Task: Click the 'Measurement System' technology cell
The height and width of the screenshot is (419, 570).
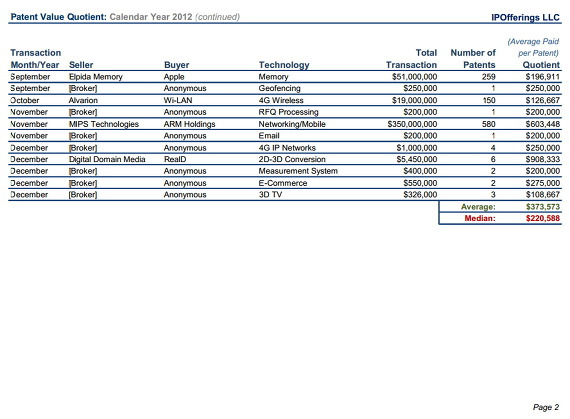Action: 298,171
